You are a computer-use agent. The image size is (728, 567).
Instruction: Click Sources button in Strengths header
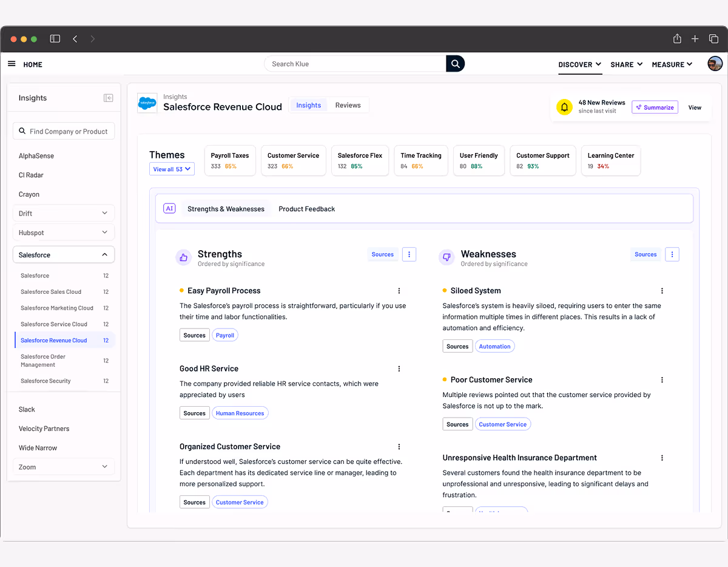pos(383,254)
